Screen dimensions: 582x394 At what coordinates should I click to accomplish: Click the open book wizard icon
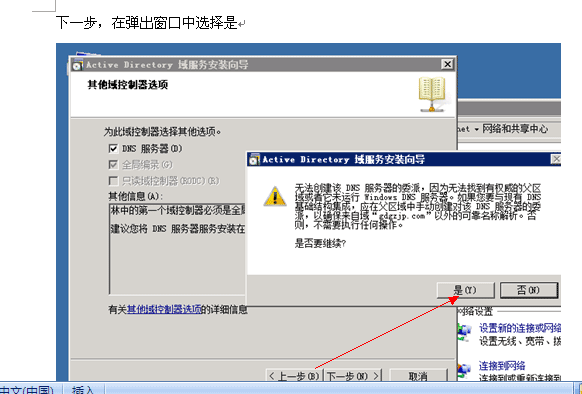[x=432, y=94]
